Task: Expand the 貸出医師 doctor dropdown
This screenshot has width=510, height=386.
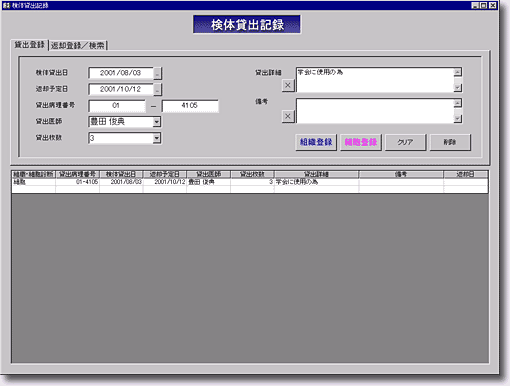Action: tap(157, 122)
